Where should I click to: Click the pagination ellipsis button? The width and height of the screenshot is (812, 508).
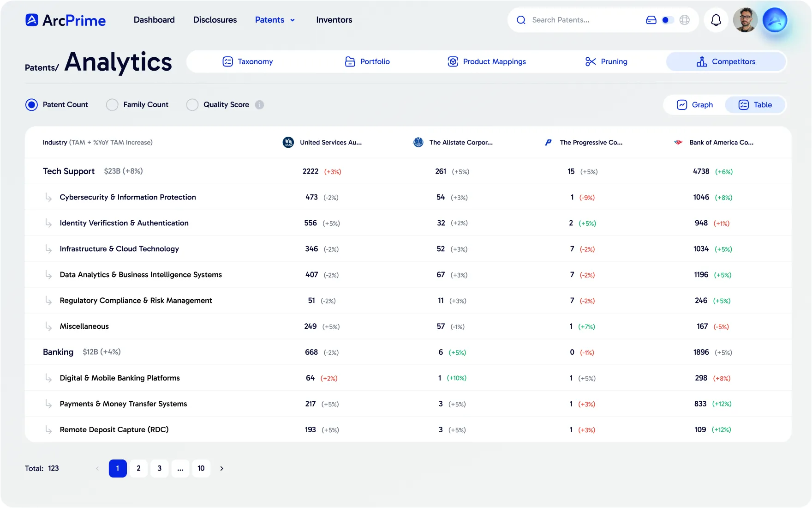click(180, 468)
